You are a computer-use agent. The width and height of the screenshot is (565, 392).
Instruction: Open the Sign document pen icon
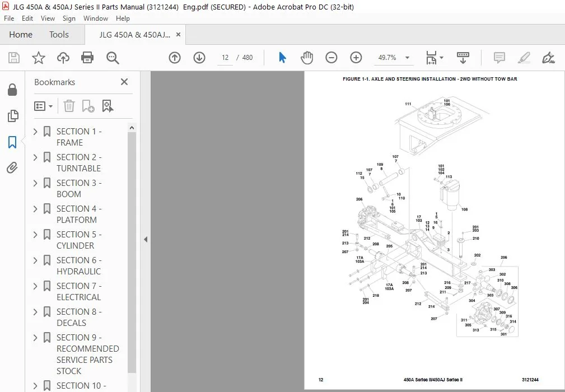(548, 58)
